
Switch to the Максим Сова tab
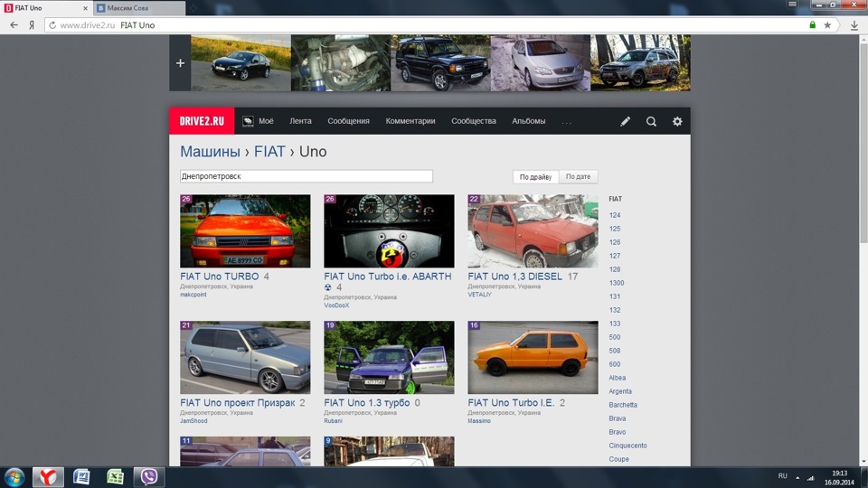(x=139, y=8)
